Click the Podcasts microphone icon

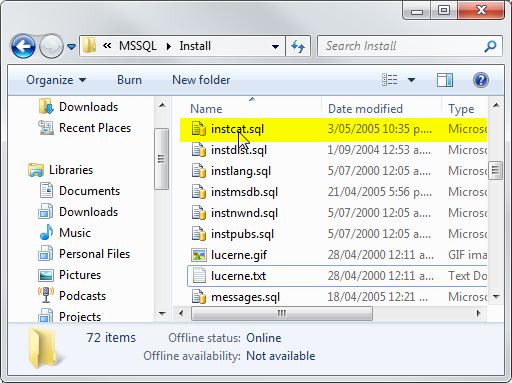46,295
